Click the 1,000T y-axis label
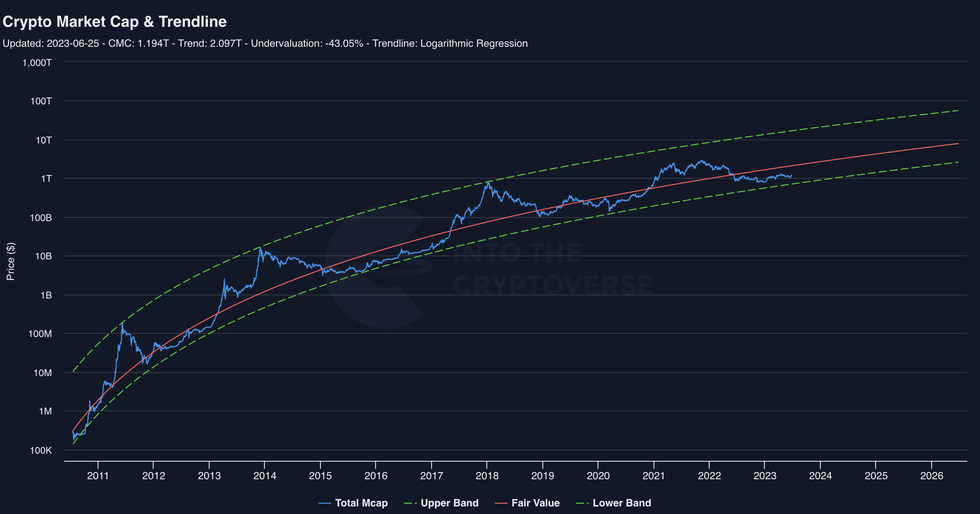This screenshot has width=980, height=514. point(37,62)
